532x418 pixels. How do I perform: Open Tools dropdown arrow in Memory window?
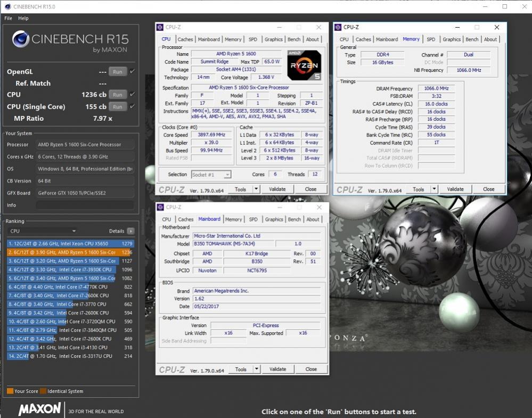[435, 189]
